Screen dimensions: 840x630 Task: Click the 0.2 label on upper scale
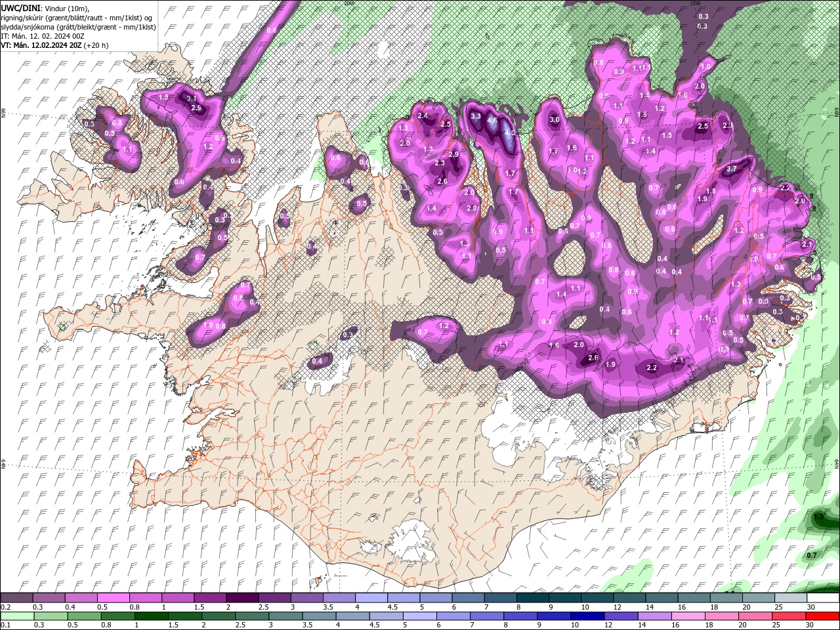click(x=5, y=607)
